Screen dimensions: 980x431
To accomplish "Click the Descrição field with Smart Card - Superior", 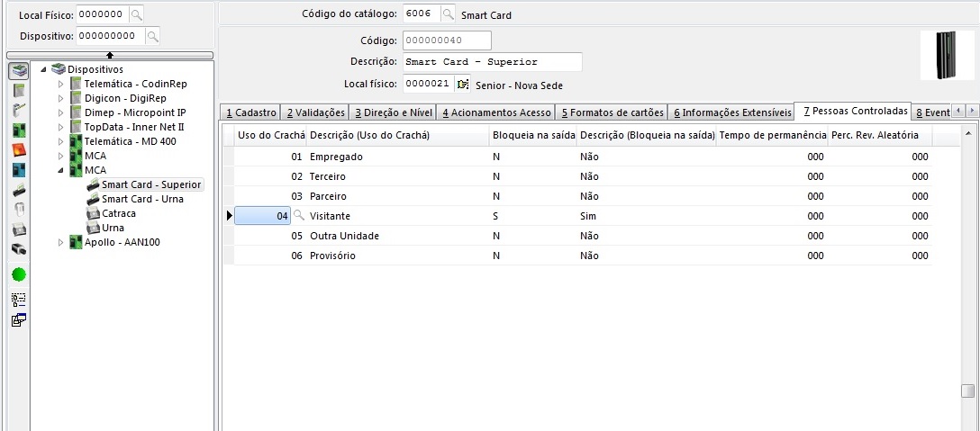I will click(491, 62).
